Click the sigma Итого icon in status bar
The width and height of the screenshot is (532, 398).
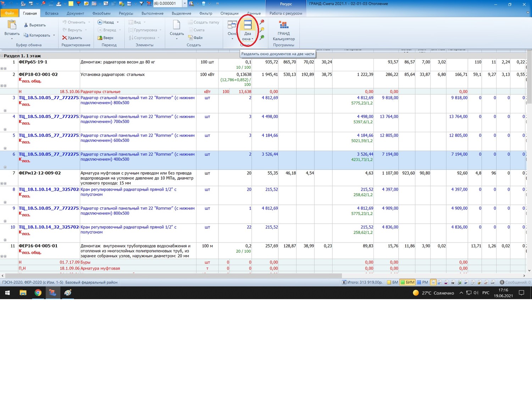(x=344, y=282)
